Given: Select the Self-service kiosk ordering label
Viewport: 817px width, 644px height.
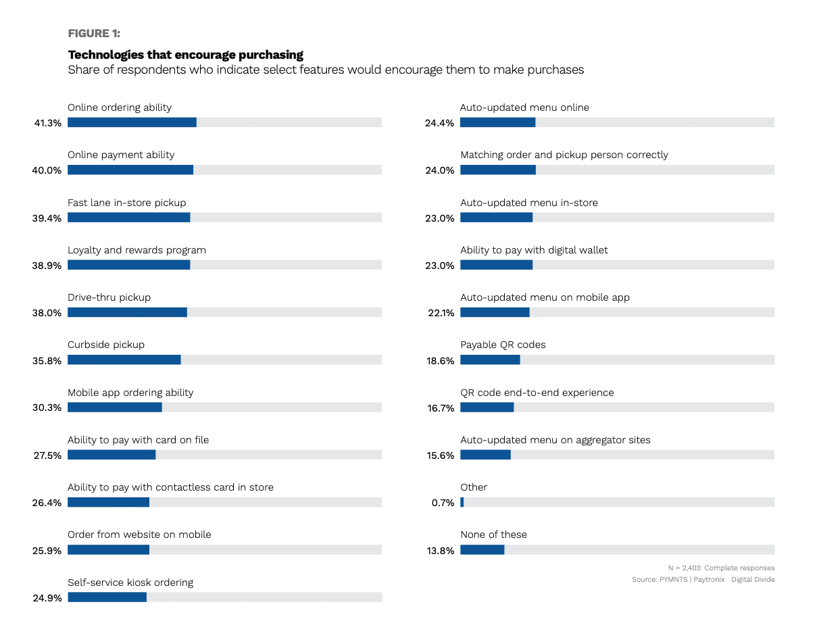Looking at the screenshot, I should tap(130, 583).
